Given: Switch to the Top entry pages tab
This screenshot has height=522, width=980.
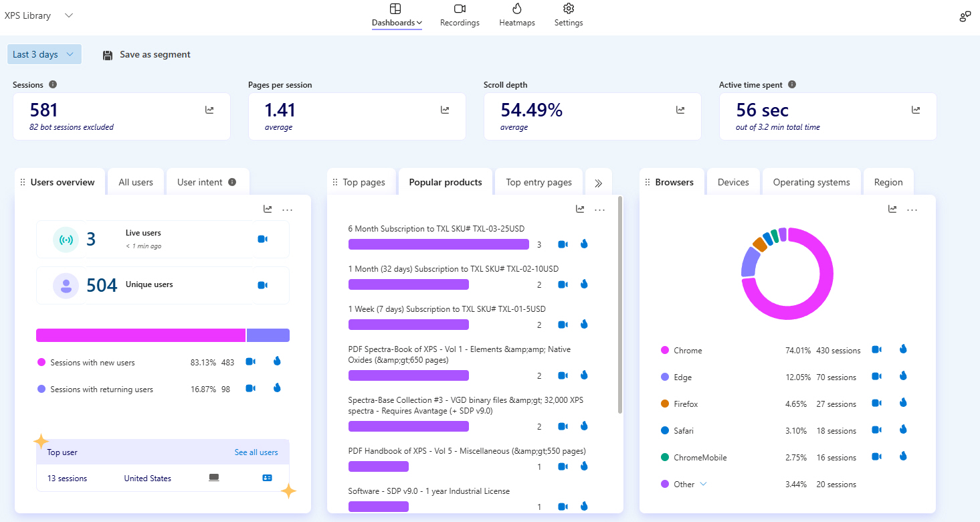Looking at the screenshot, I should (538, 182).
